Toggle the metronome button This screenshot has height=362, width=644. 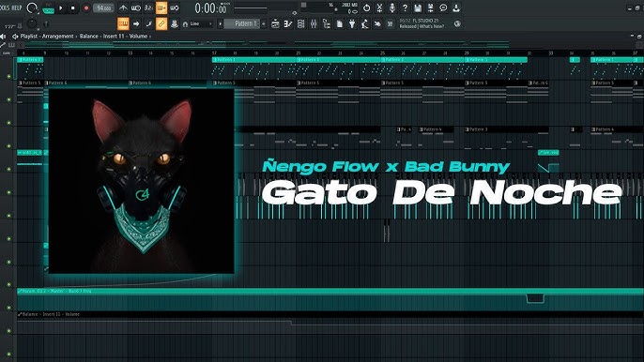coord(123,8)
